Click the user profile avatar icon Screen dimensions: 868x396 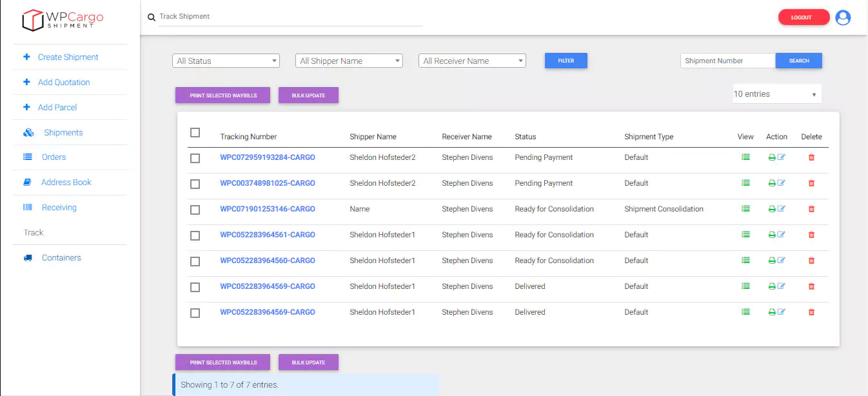[842, 17]
